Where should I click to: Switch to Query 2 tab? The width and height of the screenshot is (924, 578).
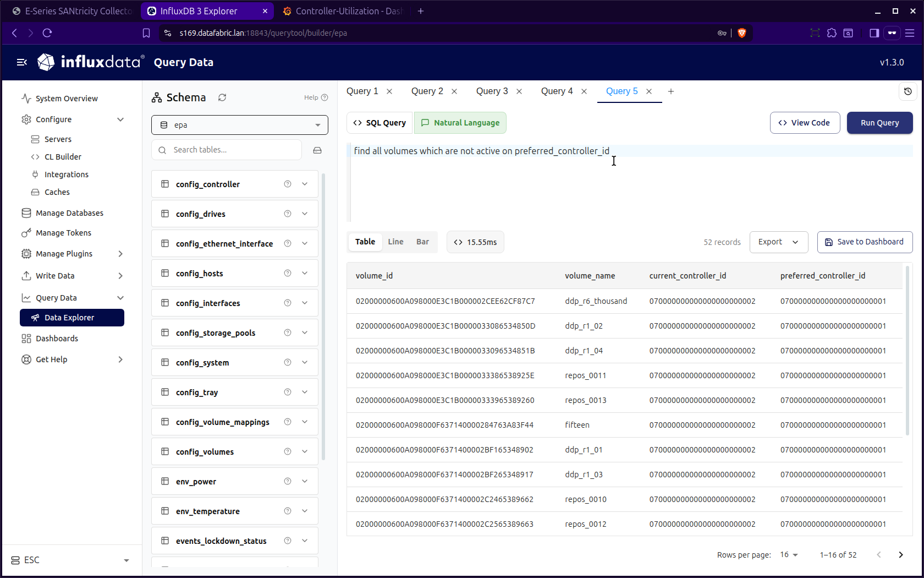click(427, 91)
